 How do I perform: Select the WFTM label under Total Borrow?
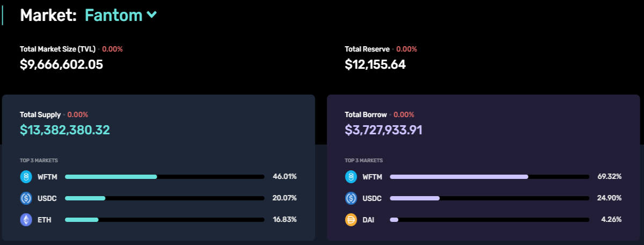pyautogui.click(x=372, y=177)
